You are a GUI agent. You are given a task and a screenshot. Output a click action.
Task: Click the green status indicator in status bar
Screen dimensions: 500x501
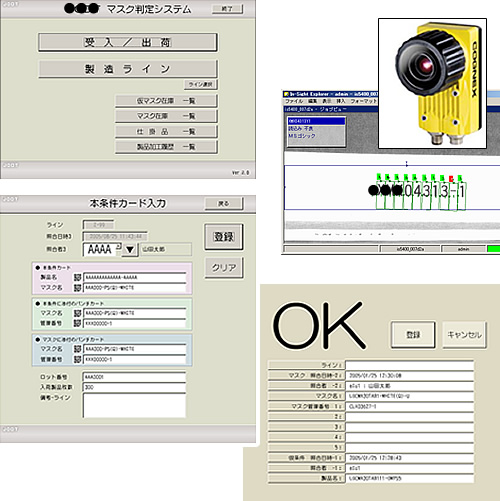coord(494,249)
